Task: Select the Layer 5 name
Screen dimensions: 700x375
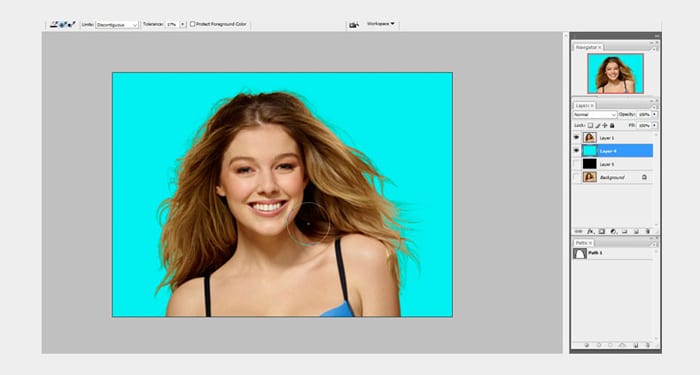Action: 607,164
